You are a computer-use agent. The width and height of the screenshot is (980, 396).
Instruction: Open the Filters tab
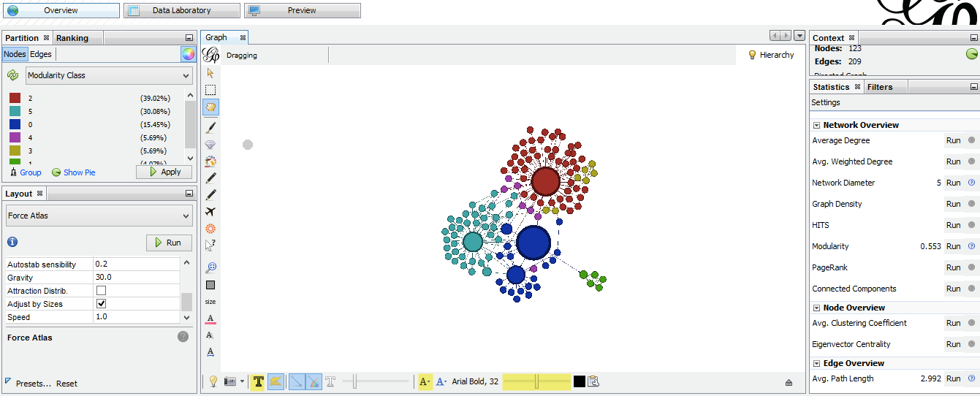(x=880, y=87)
